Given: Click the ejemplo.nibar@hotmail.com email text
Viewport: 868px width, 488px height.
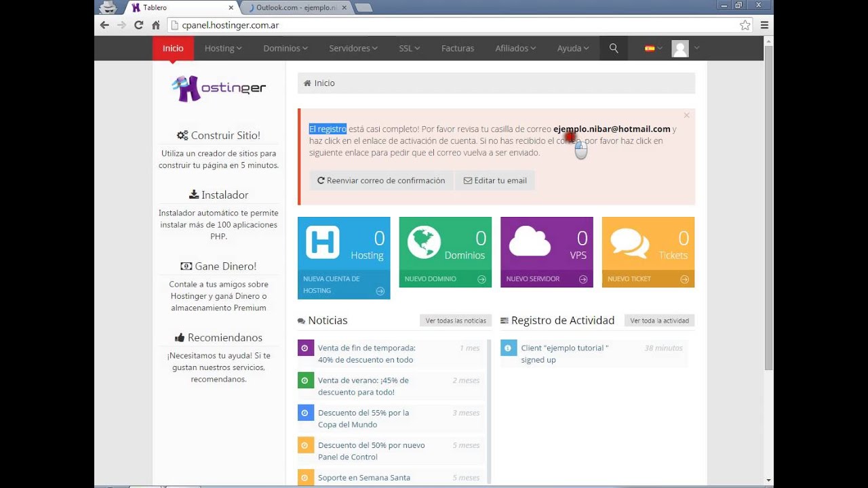Looking at the screenshot, I should click(x=612, y=129).
